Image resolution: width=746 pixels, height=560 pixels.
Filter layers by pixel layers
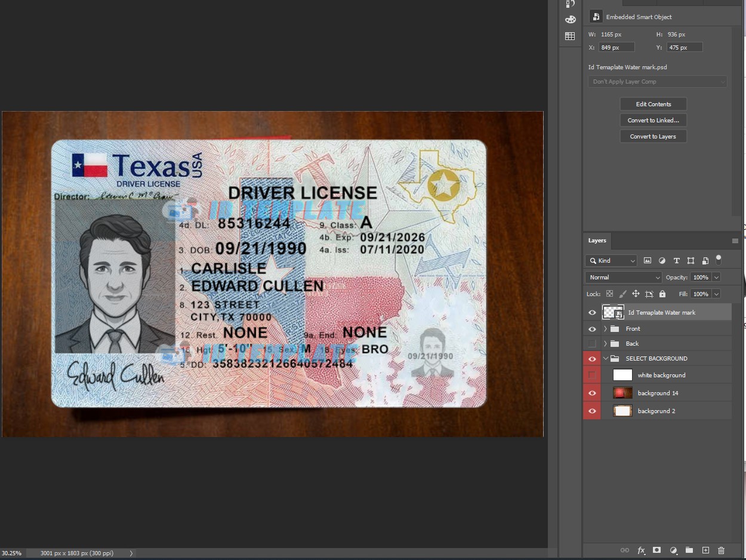pyautogui.click(x=648, y=261)
